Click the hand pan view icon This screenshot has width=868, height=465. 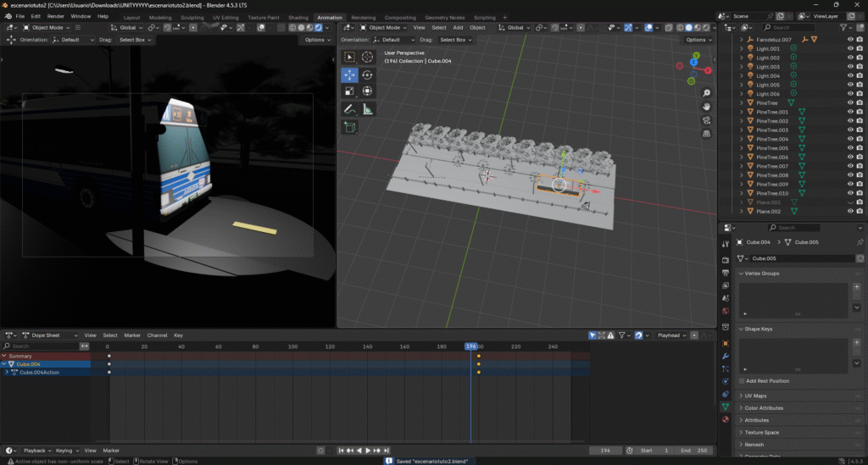point(707,107)
